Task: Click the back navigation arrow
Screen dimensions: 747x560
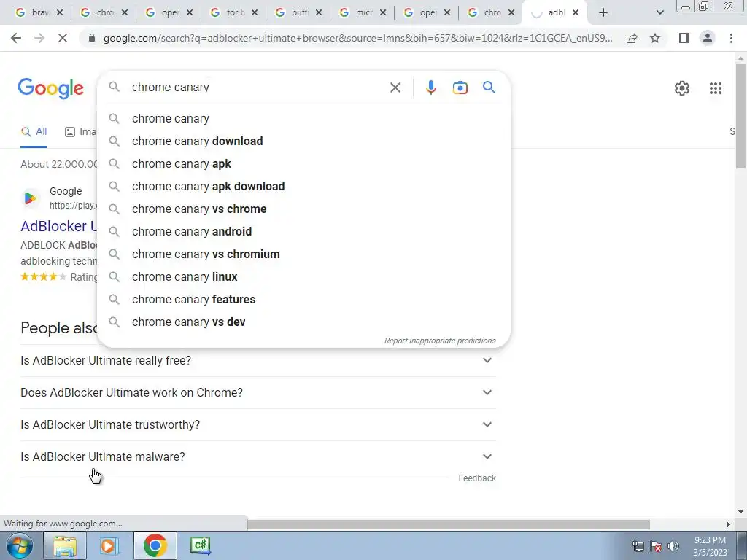Action: pyautogui.click(x=16, y=38)
